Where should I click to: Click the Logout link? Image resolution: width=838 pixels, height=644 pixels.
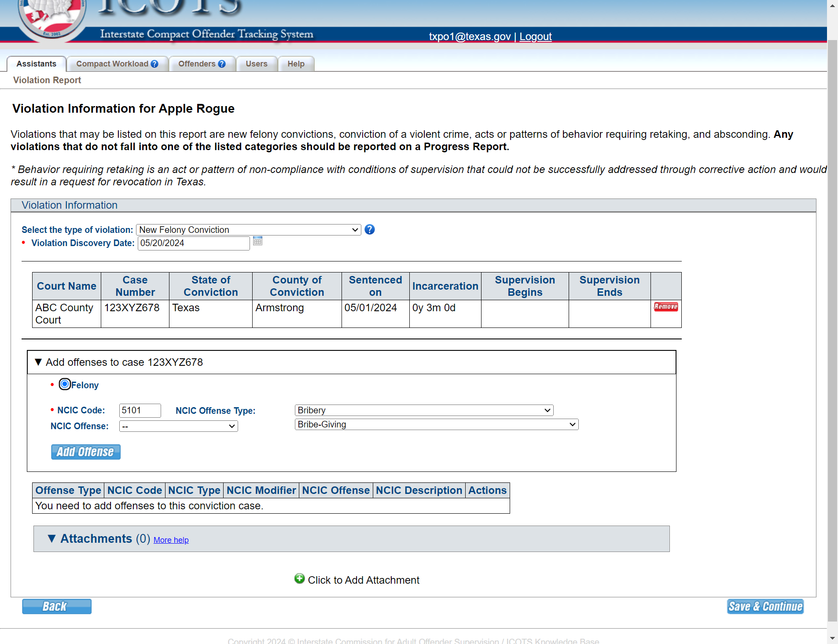[536, 37]
